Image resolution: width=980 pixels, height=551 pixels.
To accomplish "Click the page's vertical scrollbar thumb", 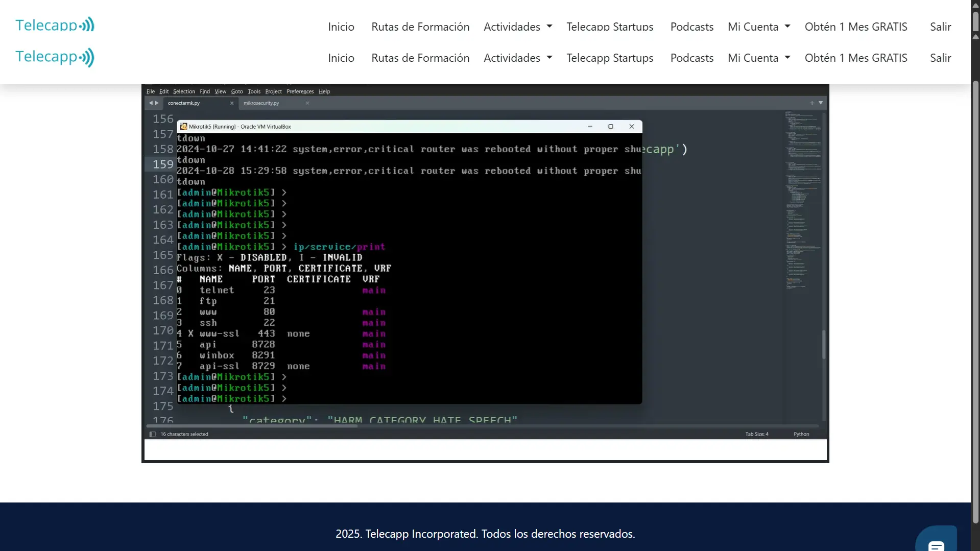I will tap(975, 301).
